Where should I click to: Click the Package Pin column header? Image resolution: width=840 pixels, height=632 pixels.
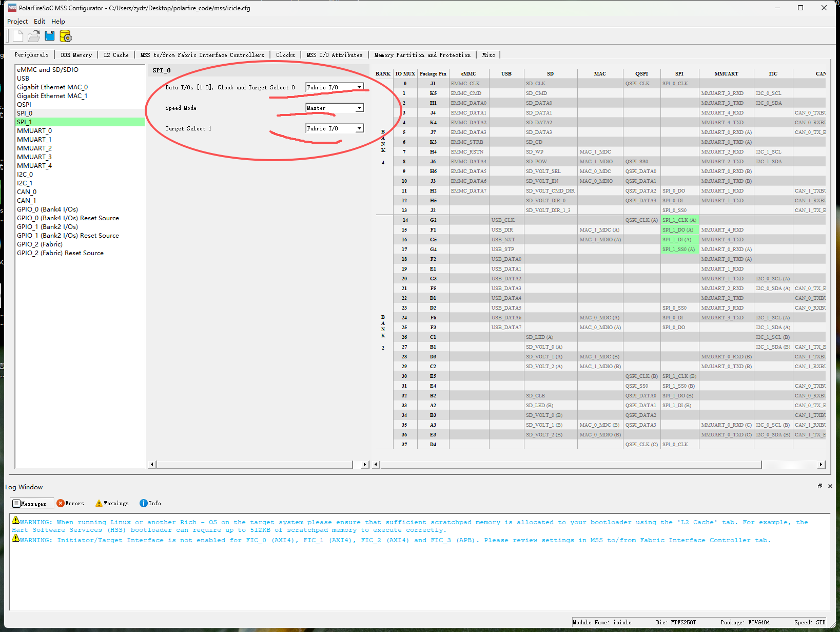433,74
